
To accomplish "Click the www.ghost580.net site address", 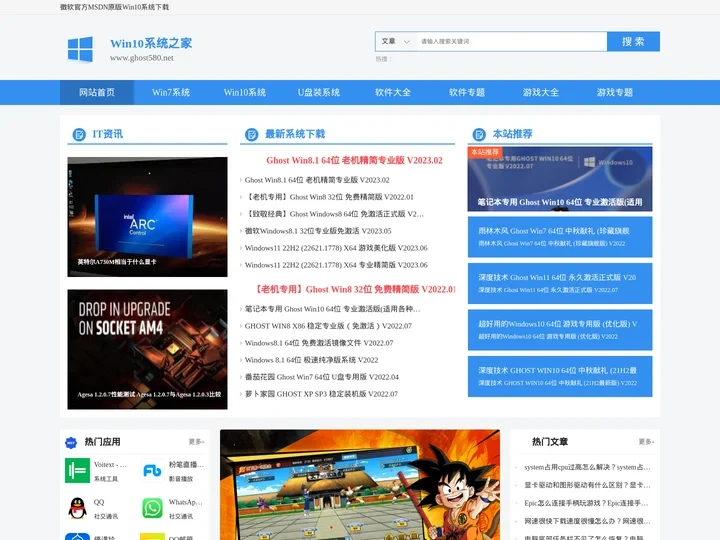I will click(142, 58).
